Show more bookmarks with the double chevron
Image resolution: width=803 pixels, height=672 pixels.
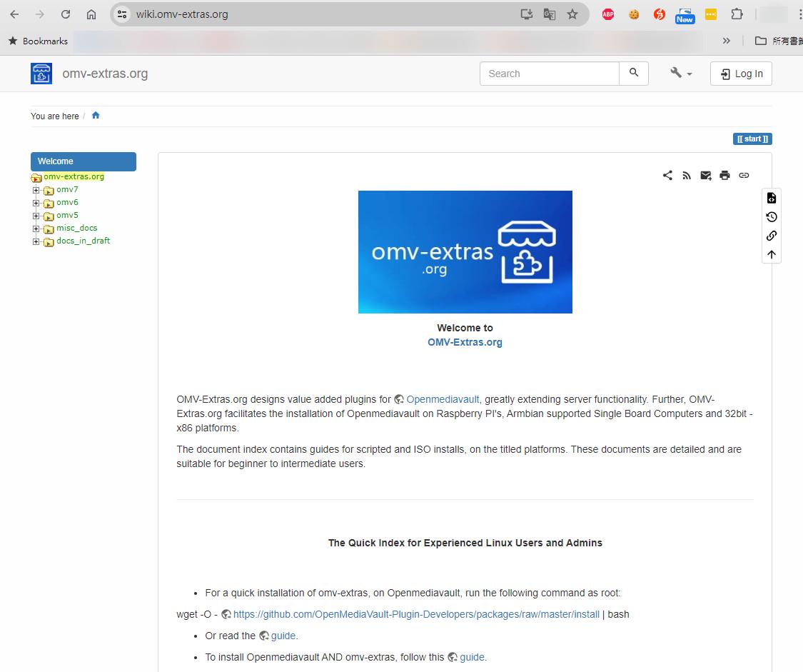point(726,41)
